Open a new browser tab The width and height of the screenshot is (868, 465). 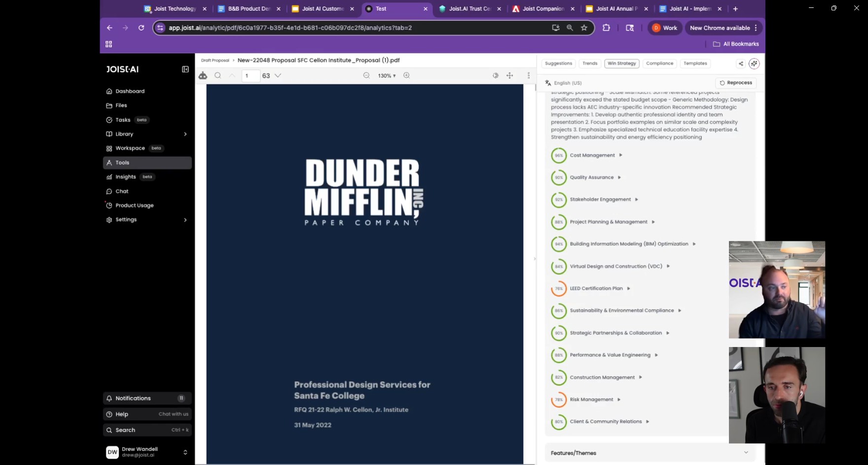coord(735,9)
